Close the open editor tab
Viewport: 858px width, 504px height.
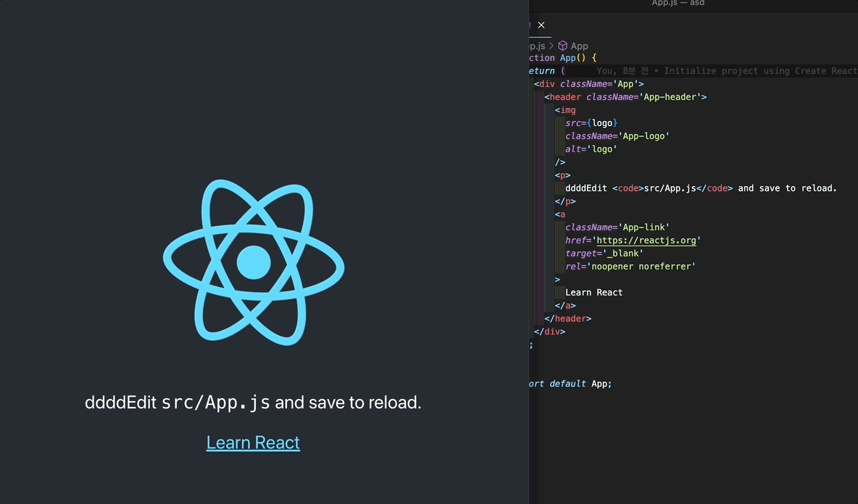click(x=541, y=25)
